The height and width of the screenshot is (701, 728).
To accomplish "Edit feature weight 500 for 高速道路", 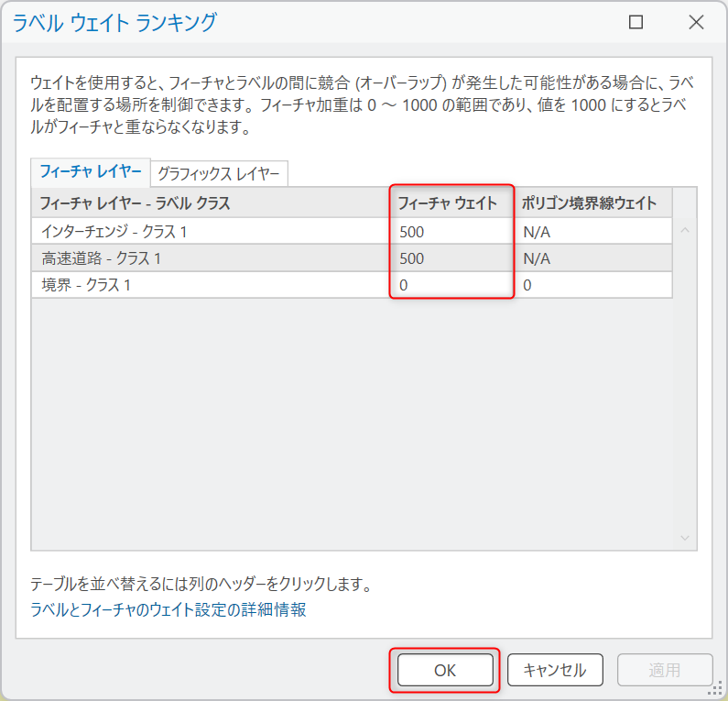I will coord(452,258).
